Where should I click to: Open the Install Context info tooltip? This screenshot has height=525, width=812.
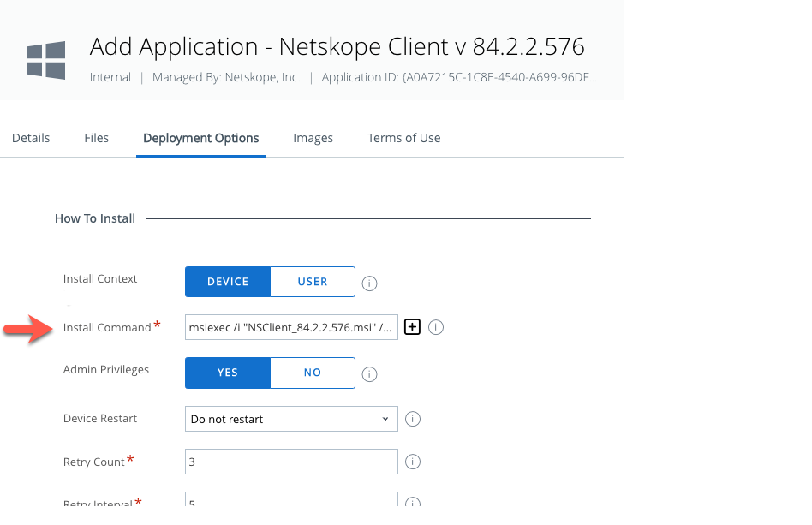(369, 283)
